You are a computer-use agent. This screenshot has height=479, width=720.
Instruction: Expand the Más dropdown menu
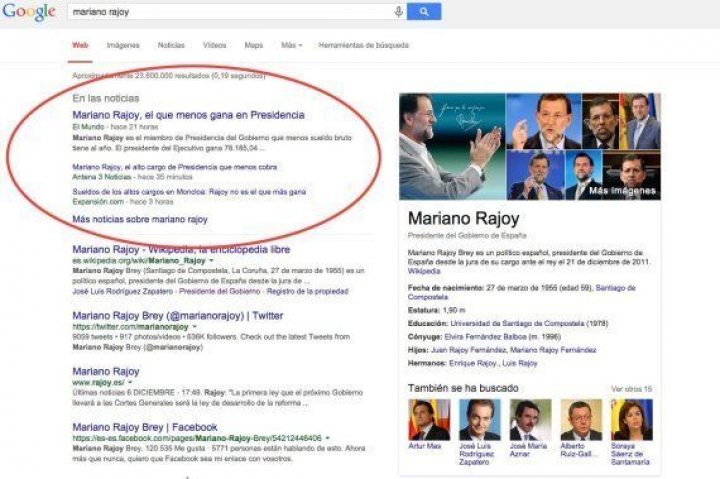click(292, 45)
